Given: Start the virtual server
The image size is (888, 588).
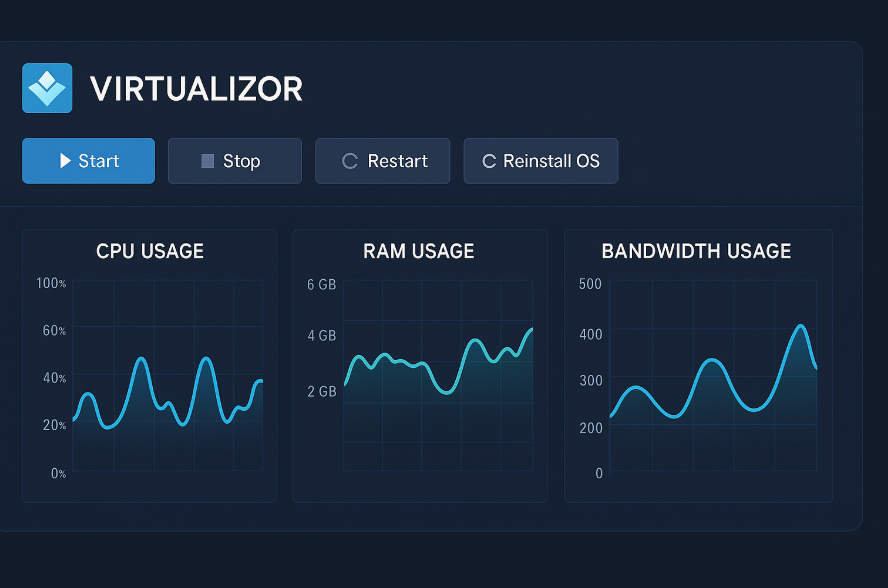Looking at the screenshot, I should coord(88,160).
